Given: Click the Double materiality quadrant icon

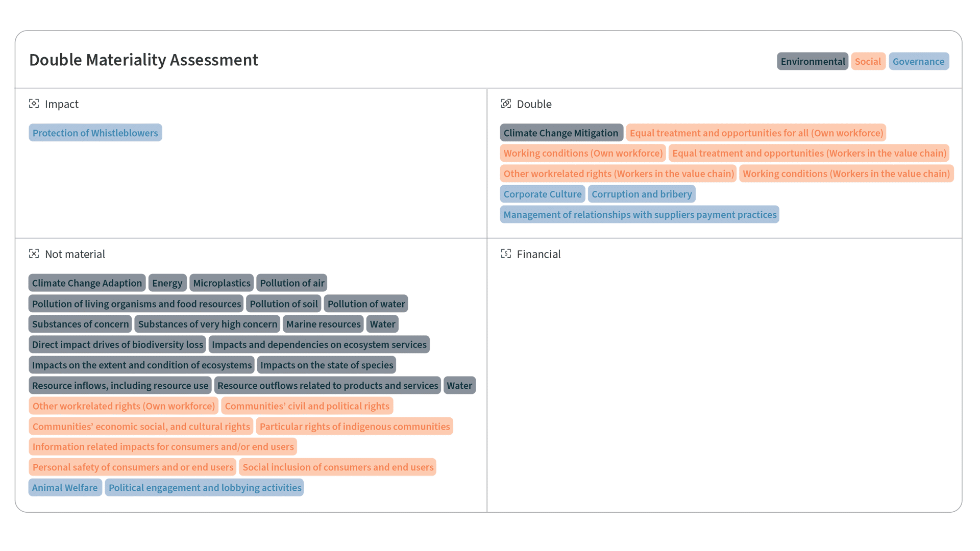Looking at the screenshot, I should click(x=506, y=104).
